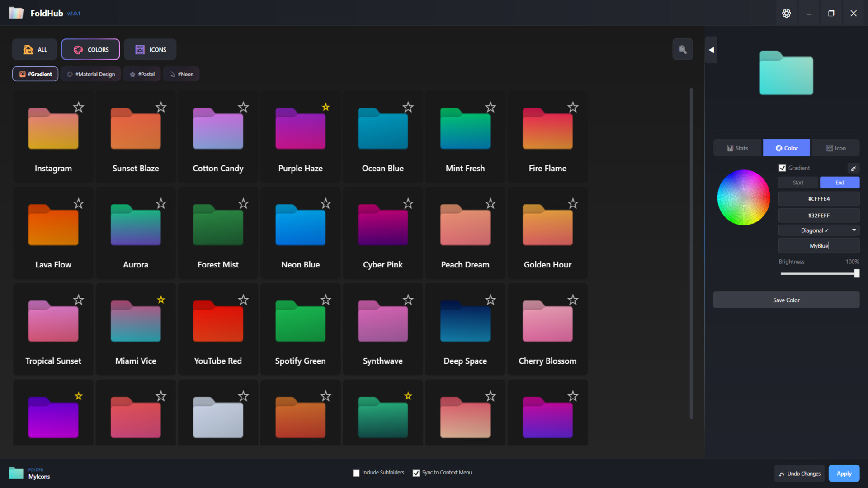Click the Save Color button

tap(786, 300)
